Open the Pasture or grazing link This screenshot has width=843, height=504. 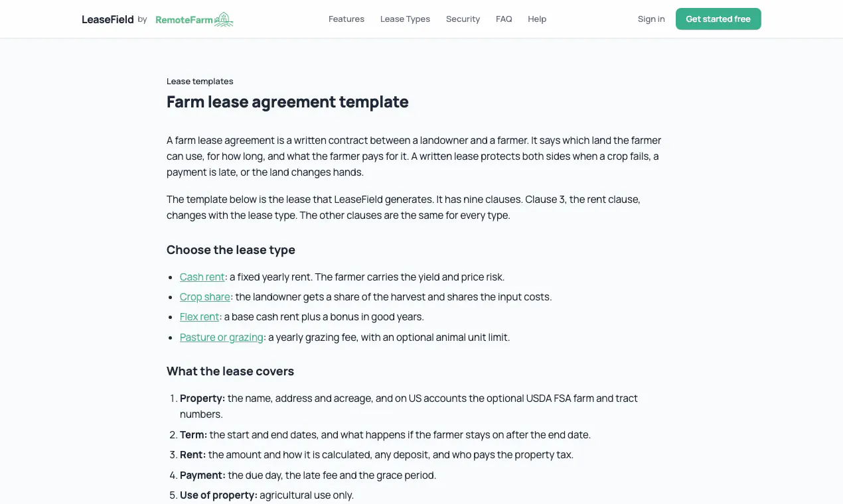point(222,338)
